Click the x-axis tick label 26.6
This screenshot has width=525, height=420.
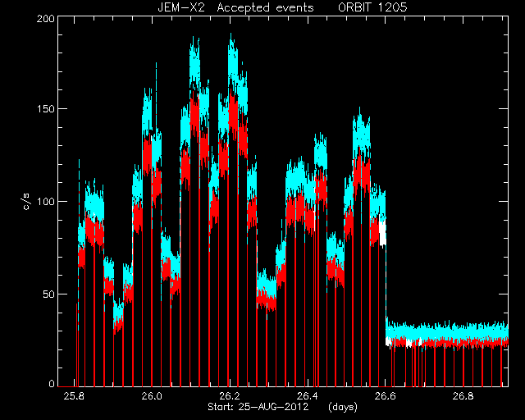coord(386,396)
